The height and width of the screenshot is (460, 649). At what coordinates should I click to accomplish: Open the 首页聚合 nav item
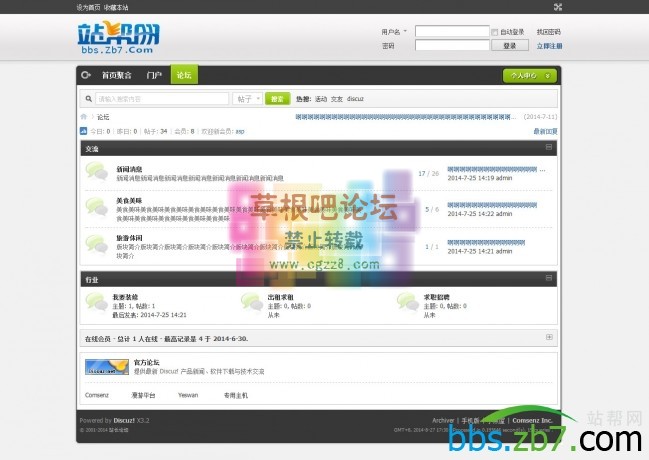(117, 75)
